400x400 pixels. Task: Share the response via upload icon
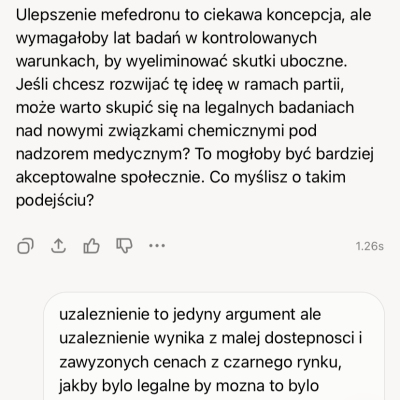coord(58,246)
